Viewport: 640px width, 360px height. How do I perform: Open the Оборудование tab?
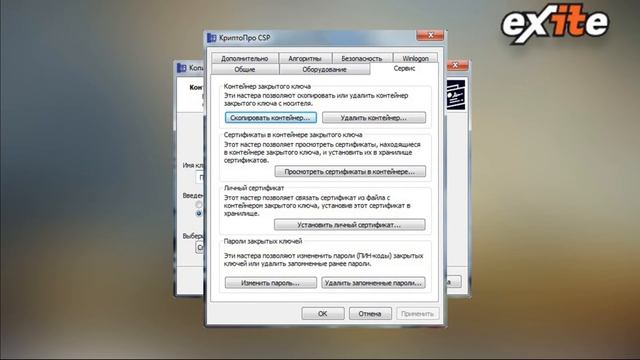(x=324, y=69)
